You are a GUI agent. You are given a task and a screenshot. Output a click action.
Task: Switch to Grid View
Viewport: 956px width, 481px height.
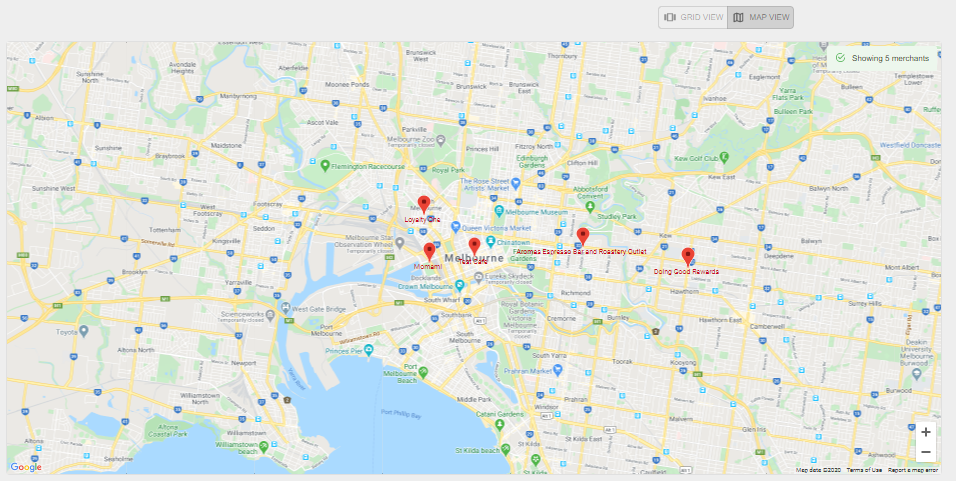pos(693,17)
